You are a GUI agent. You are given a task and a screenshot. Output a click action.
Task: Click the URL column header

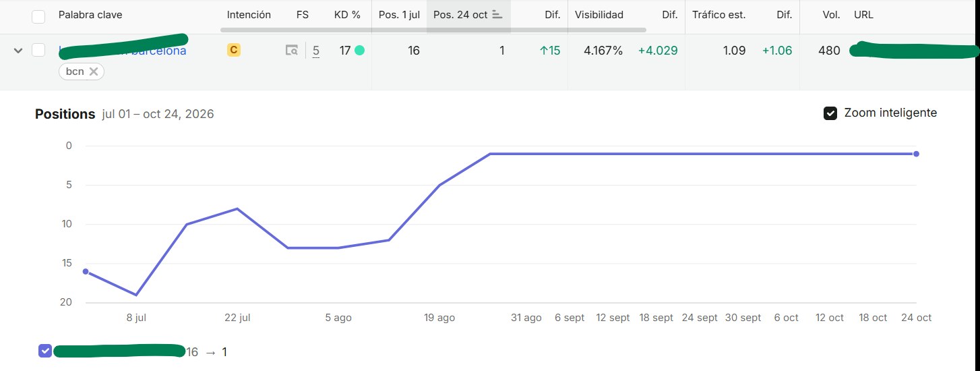click(x=863, y=15)
